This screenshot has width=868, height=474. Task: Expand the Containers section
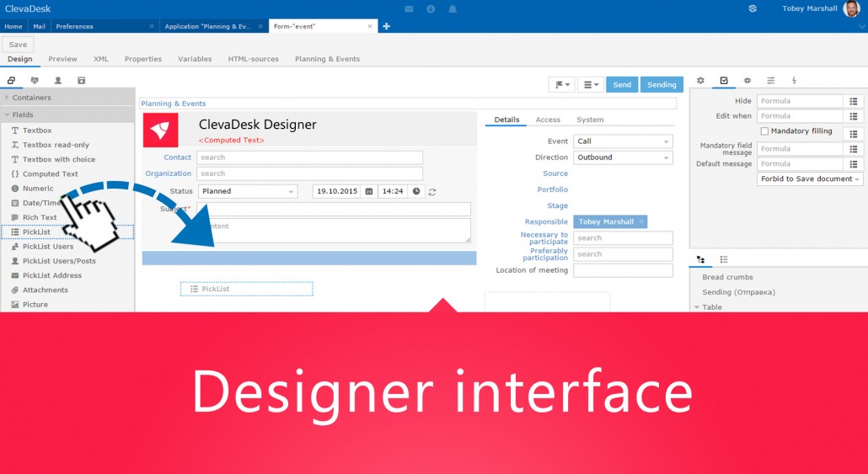7,98
